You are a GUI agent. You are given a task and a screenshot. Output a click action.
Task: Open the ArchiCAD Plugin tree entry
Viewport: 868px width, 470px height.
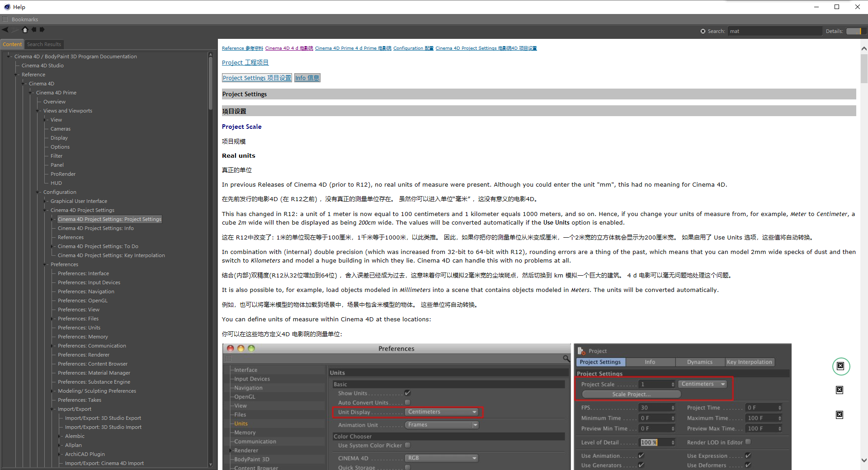point(85,454)
